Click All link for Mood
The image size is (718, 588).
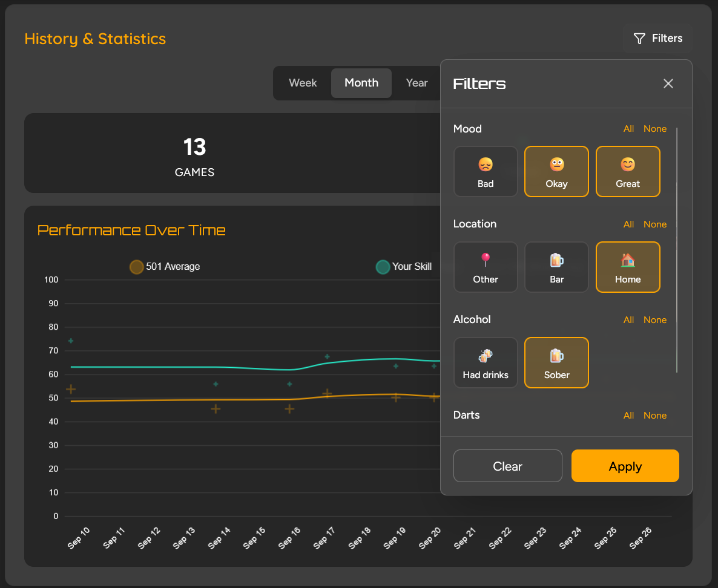[x=628, y=129]
